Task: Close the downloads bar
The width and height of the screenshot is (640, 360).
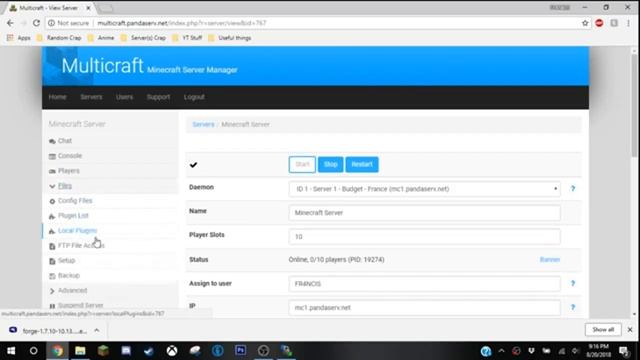Action: 630,329
